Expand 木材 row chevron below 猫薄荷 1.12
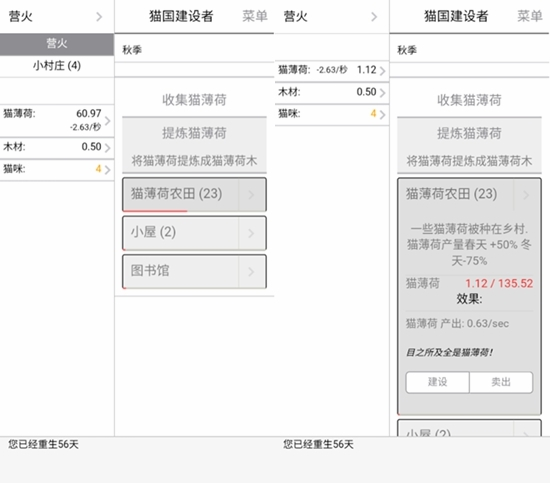 click(x=383, y=93)
